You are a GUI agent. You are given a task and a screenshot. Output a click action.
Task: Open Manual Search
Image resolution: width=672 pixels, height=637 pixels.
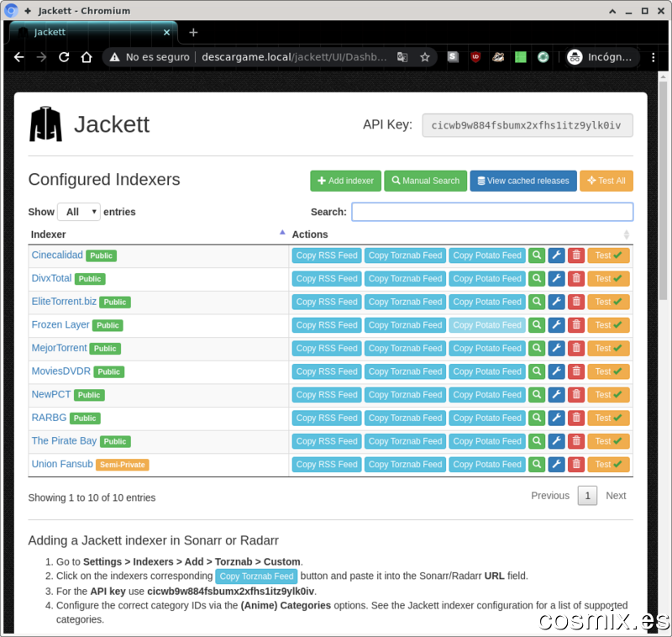426,181
